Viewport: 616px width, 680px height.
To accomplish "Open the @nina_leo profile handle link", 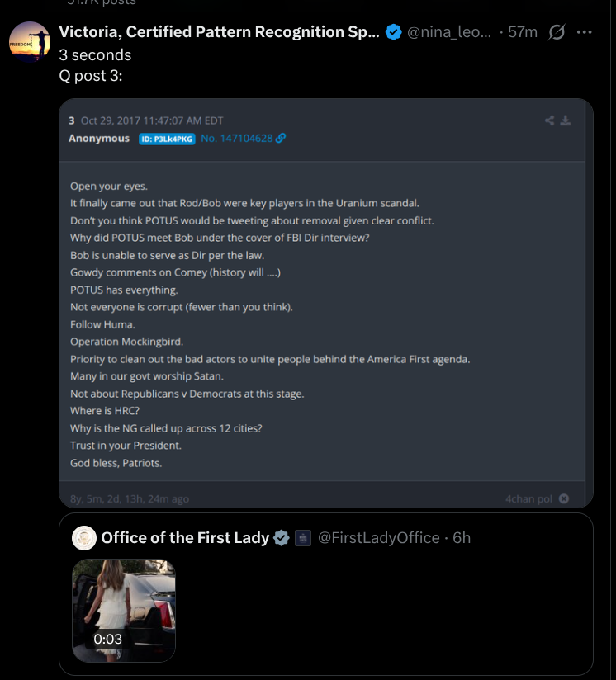I will point(450,33).
